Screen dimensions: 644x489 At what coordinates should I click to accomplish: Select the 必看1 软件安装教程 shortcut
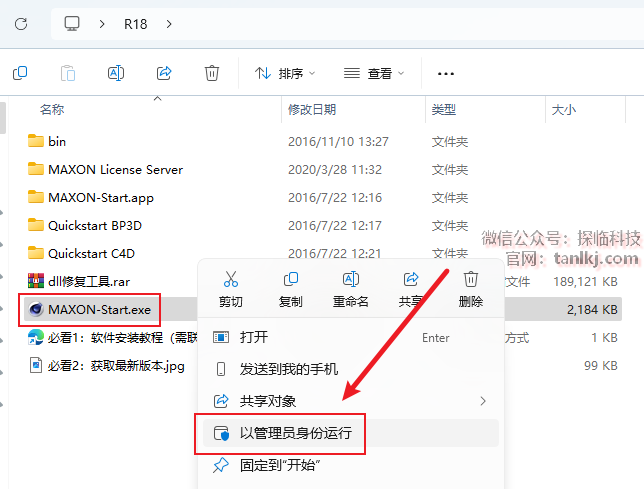[x=123, y=337]
